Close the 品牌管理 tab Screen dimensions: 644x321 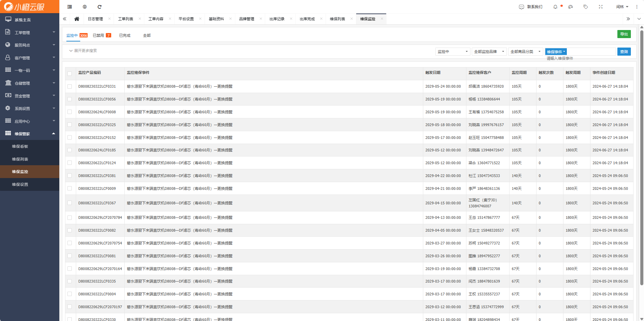coord(261,19)
